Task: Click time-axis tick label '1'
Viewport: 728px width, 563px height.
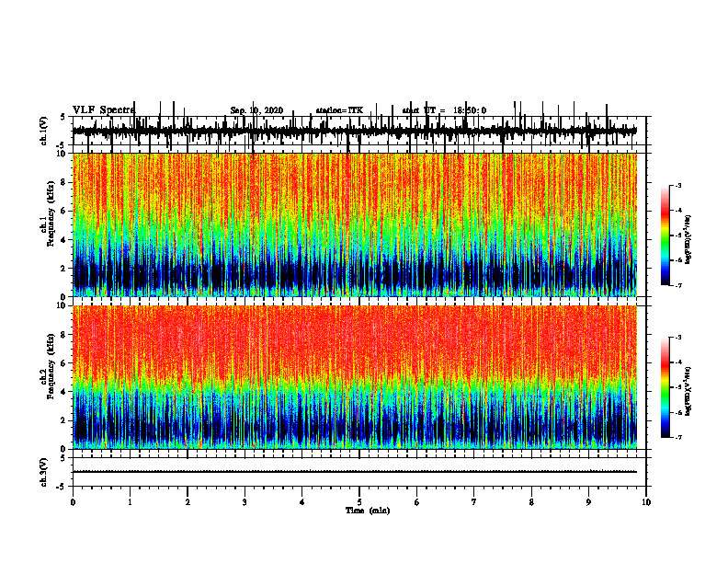Action: pos(130,502)
